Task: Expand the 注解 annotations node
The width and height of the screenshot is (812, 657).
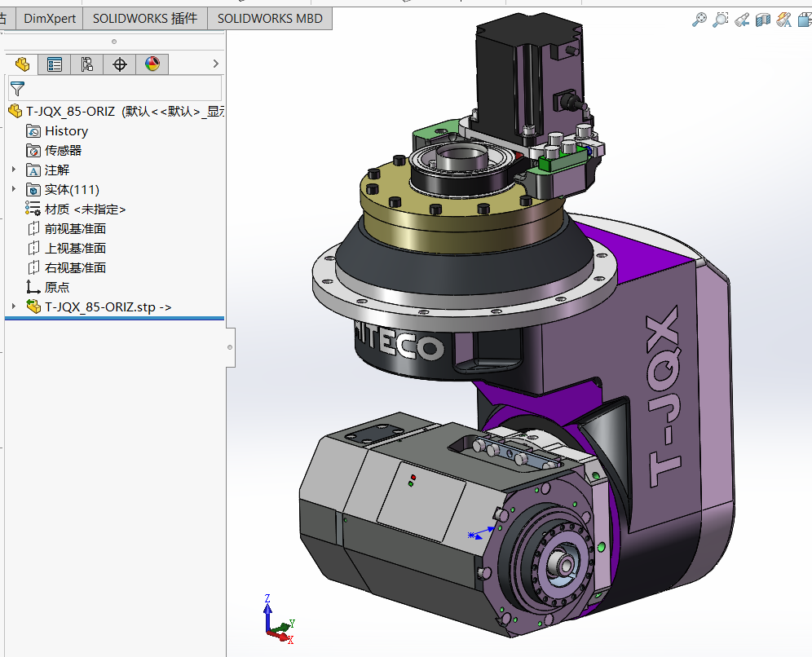Action: pos(14,170)
